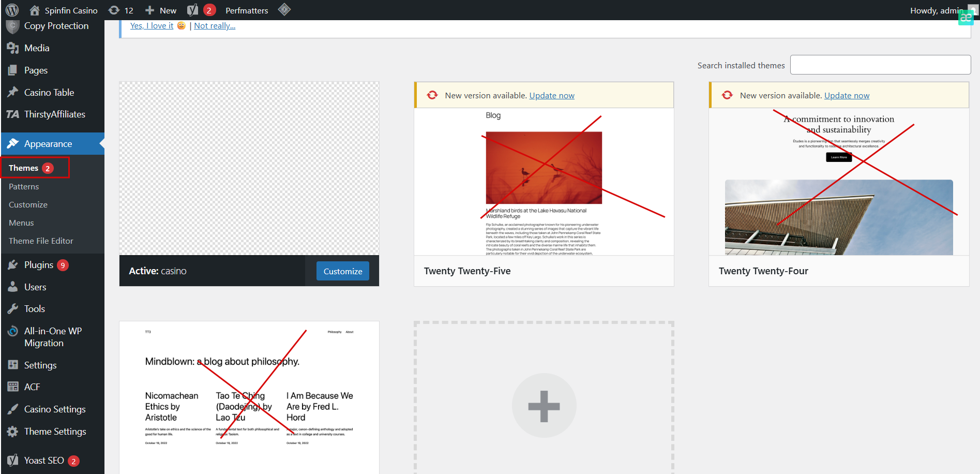Open the Theme Settings gear icon

pos(13,431)
